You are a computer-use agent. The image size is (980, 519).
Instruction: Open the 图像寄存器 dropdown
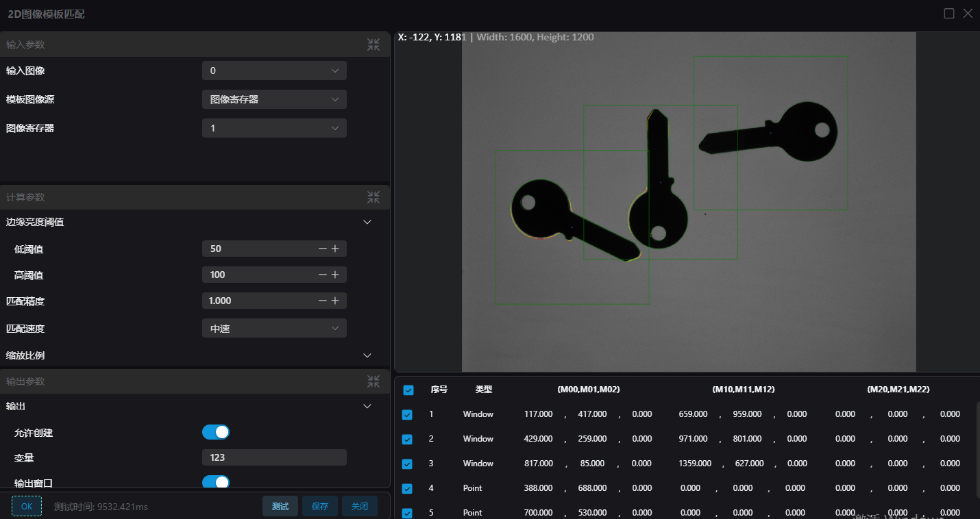click(x=274, y=128)
